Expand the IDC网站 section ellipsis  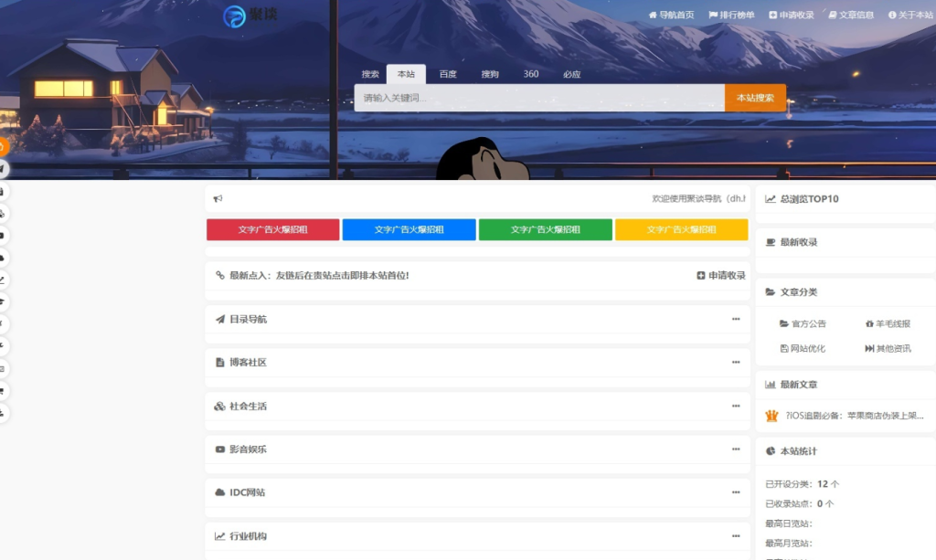tap(736, 492)
